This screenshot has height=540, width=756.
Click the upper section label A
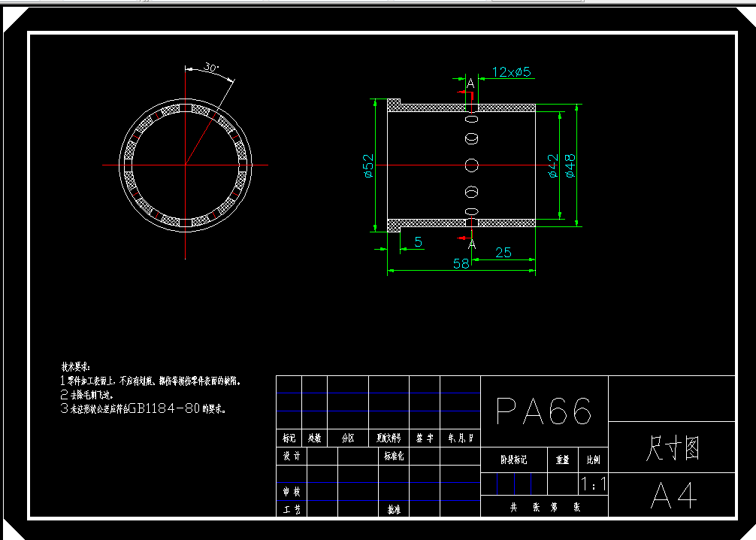[x=470, y=83]
